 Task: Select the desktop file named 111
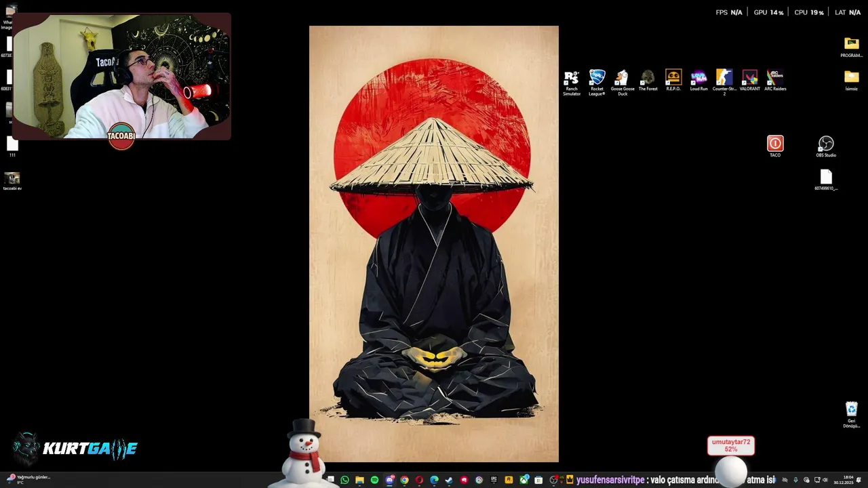pos(12,146)
